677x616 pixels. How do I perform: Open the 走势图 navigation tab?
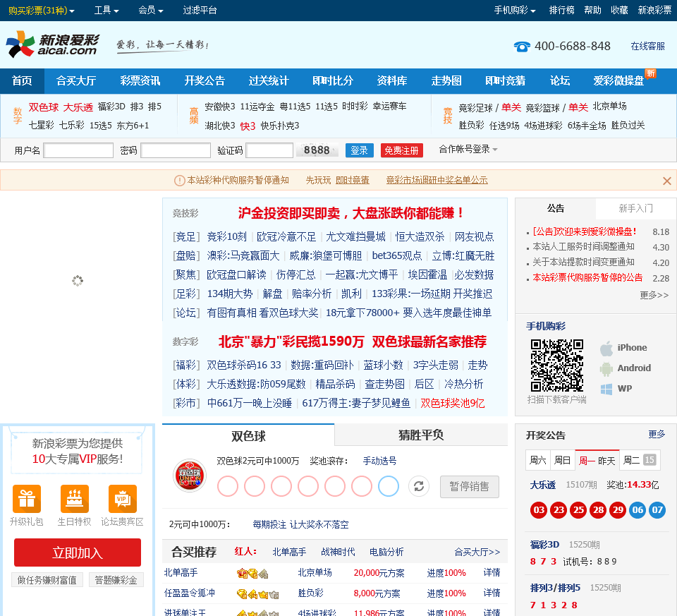(x=446, y=80)
